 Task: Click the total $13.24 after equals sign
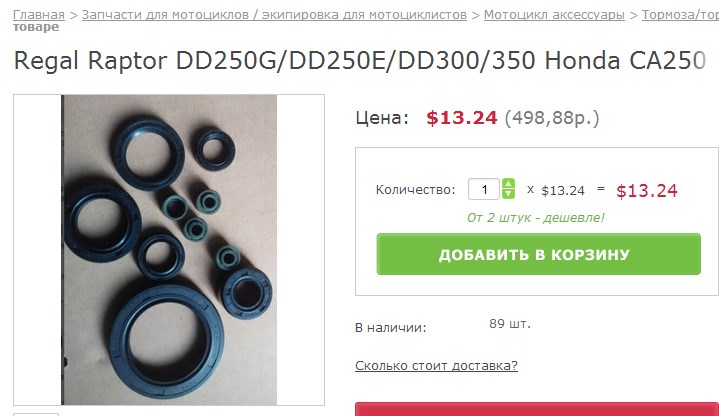click(x=647, y=191)
